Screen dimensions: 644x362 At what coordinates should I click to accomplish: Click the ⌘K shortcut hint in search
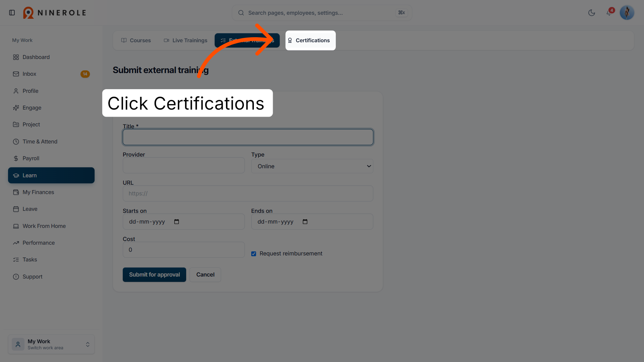[401, 13]
